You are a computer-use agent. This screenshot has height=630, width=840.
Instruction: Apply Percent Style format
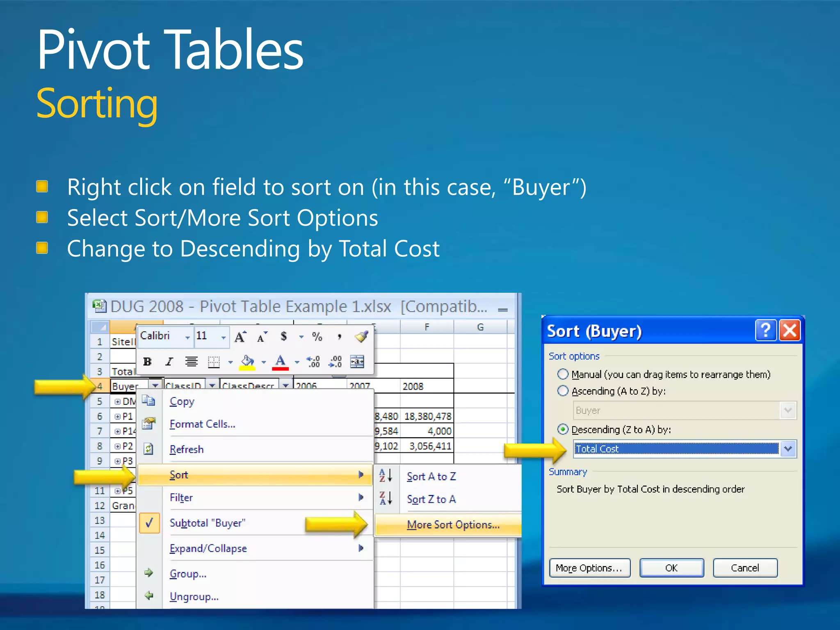(x=317, y=337)
